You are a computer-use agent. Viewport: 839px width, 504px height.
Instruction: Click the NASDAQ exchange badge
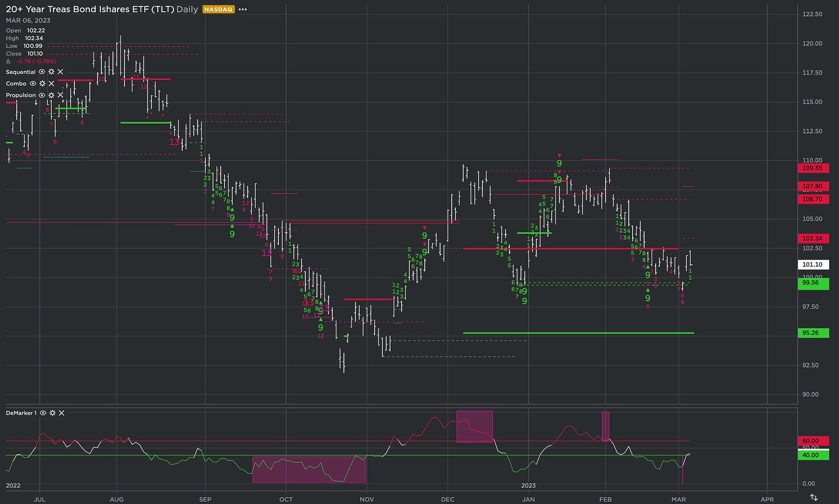218,10
